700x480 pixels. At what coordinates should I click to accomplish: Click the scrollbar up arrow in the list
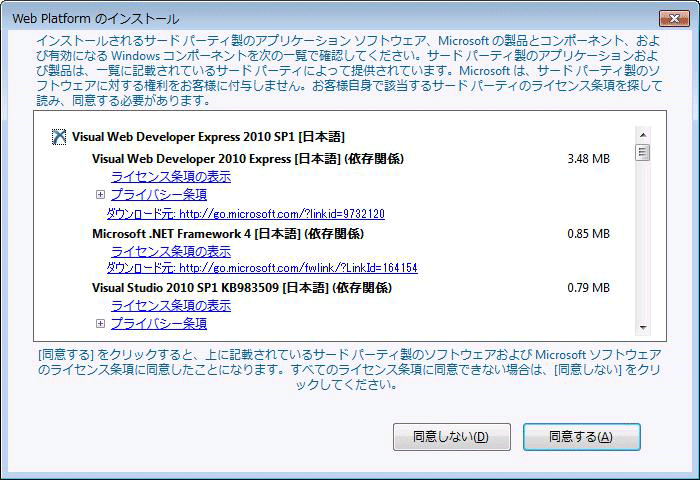(x=643, y=135)
